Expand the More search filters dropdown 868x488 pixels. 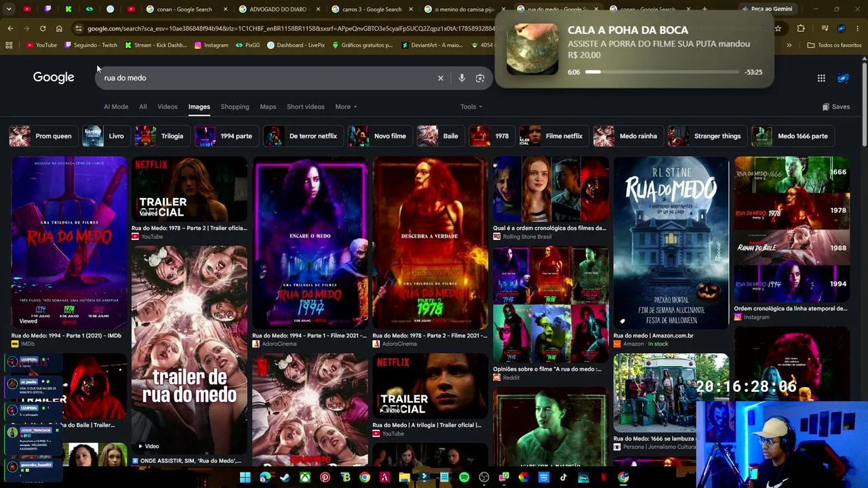pos(346,106)
